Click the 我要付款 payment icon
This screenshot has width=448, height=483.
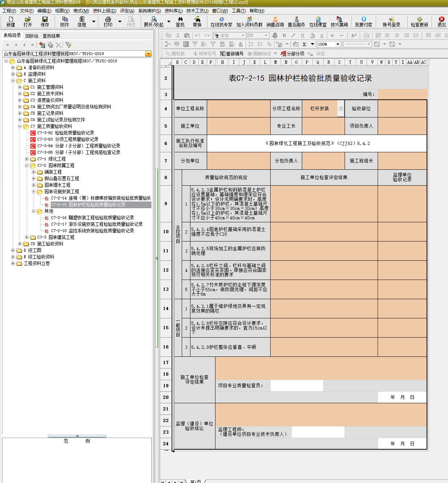point(363,19)
